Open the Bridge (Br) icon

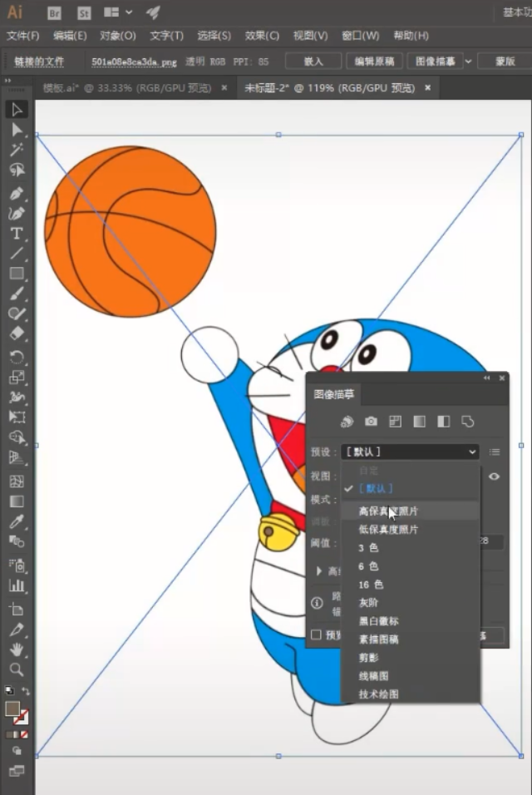pos(54,13)
